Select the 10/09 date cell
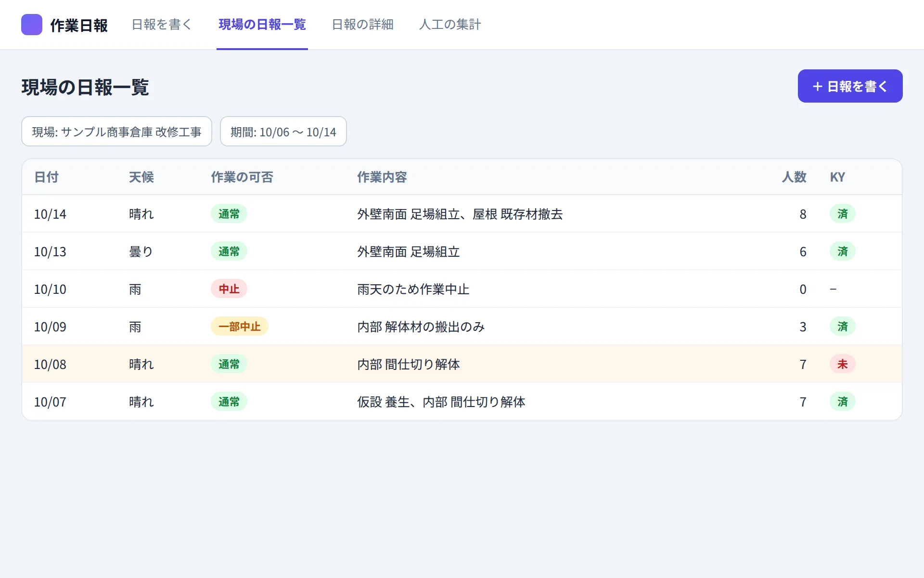This screenshot has width=924, height=578. pyautogui.click(x=50, y=327)
